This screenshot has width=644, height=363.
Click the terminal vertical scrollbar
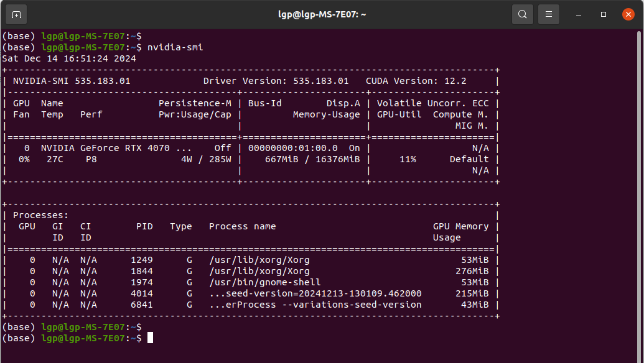point(638,196)
